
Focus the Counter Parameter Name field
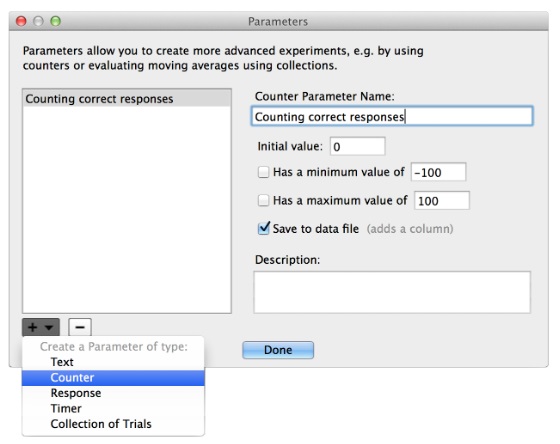point(392,116)
